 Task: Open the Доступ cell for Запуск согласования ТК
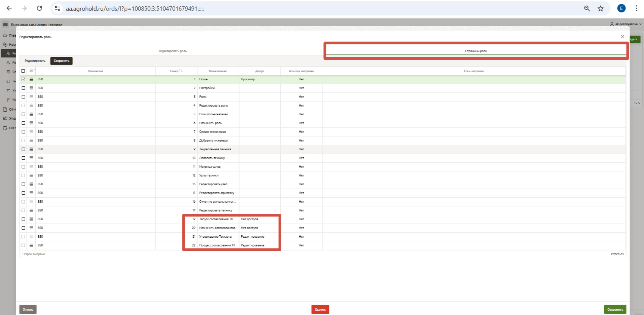(259, 219)
